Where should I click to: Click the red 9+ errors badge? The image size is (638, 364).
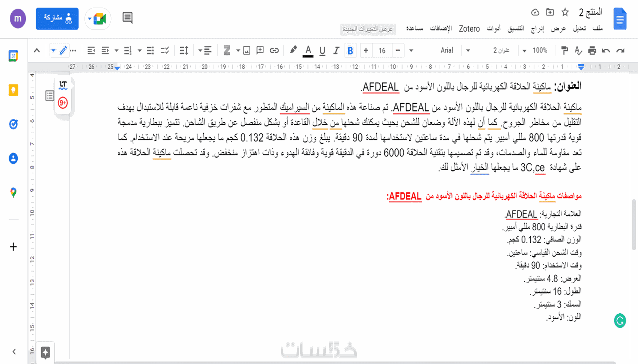63,102
